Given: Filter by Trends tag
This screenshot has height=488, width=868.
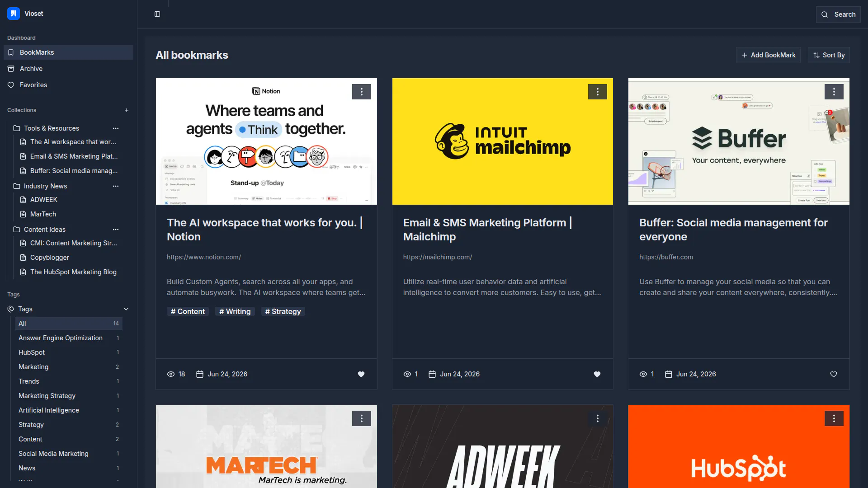Looking at the screenshot, I should [x=69, y=381].
